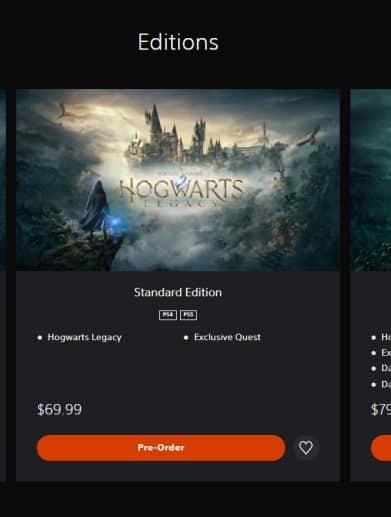Pre-Order the $69.99 Standard Edition
Screen dimensions: 391x517
pos(161,448)
